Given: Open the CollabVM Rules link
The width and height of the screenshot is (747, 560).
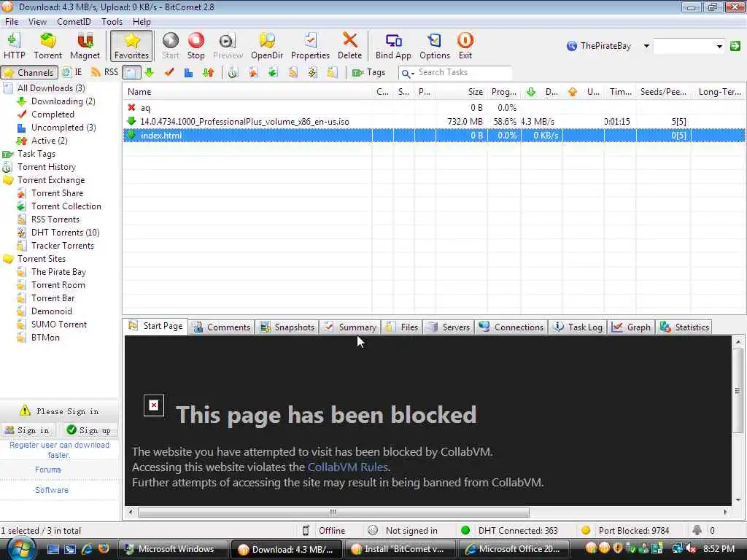Looking at the screenshot, I should pyautogui.click(x=348, y=467).
